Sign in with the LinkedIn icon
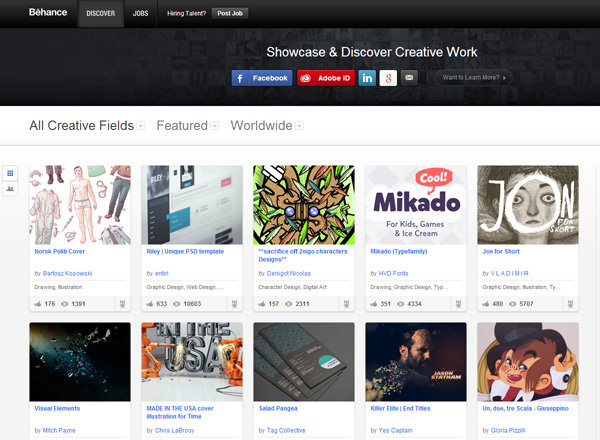The image size is (600, 440). click(x=367, y=78)
